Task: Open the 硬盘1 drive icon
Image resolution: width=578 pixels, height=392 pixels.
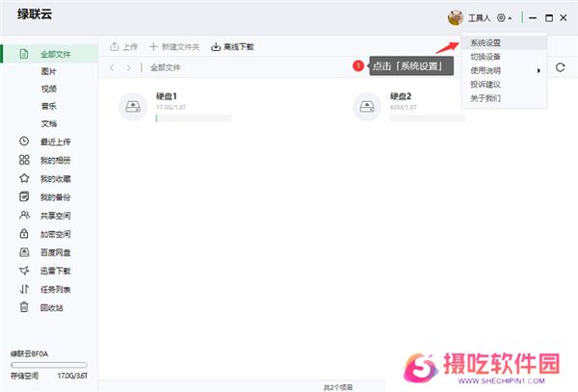Action: click(133, 107)
